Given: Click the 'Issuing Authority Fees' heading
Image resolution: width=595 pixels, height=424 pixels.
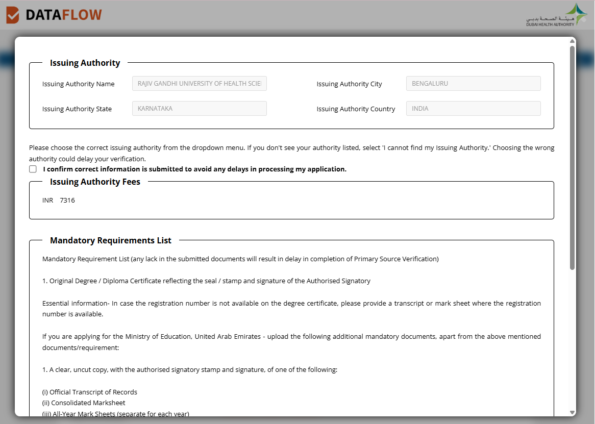Looking at the screenshot, I should click(95, 182).
